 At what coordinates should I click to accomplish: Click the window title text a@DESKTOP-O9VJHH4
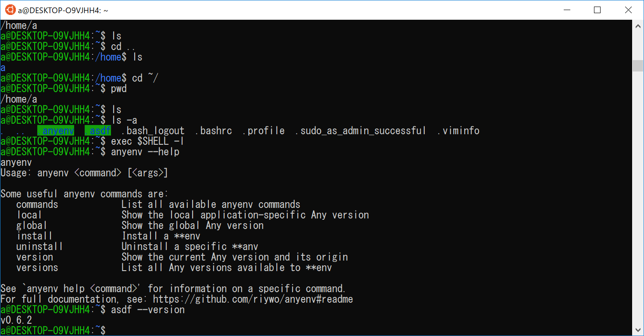63,10
